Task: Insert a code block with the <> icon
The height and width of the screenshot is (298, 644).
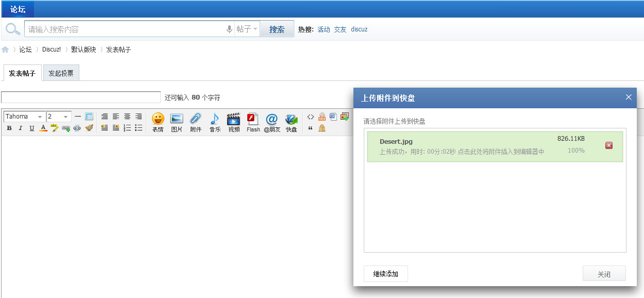Action: (x=311, y=117)
